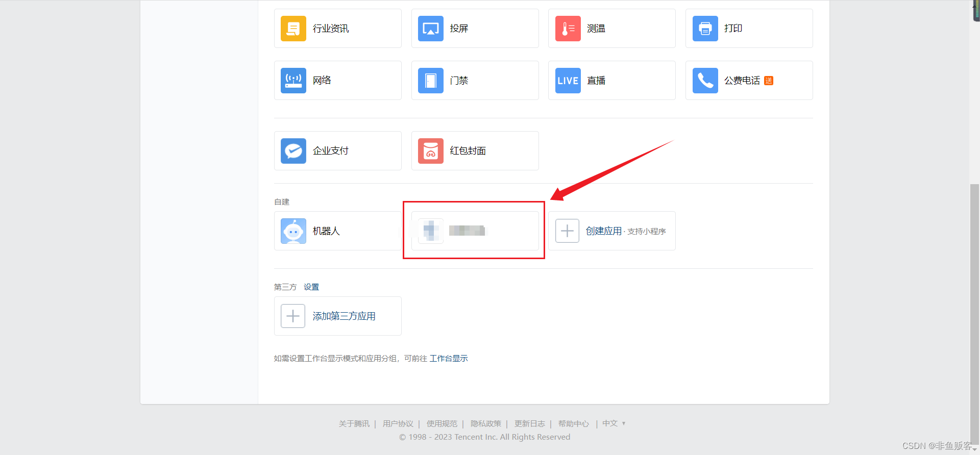Open the 测温 thermometer icon
Viewport: 980px width, 455px height.
pos(568,29)
